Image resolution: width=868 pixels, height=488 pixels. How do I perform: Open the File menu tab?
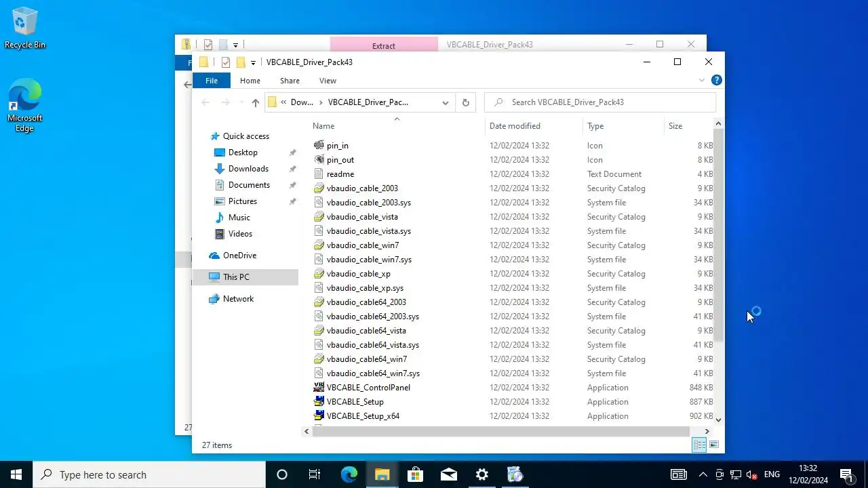[x=212, y=81]
